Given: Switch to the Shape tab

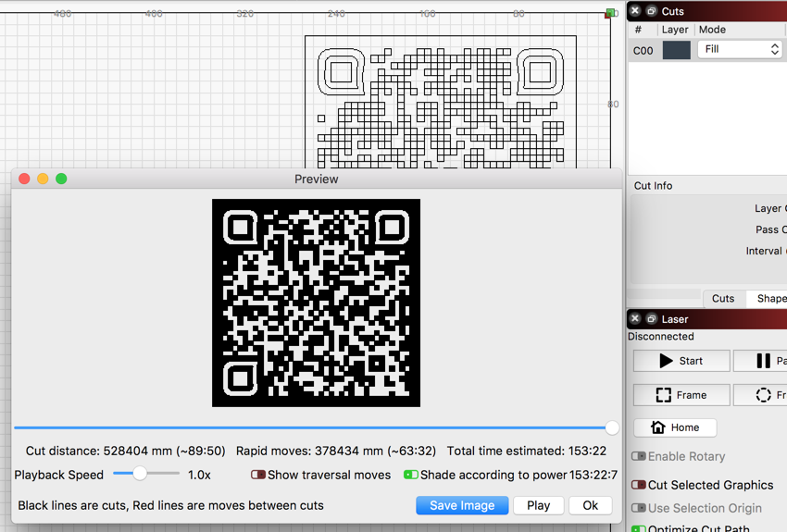Looking at the screenshot, I should click(x=767, y=298).
